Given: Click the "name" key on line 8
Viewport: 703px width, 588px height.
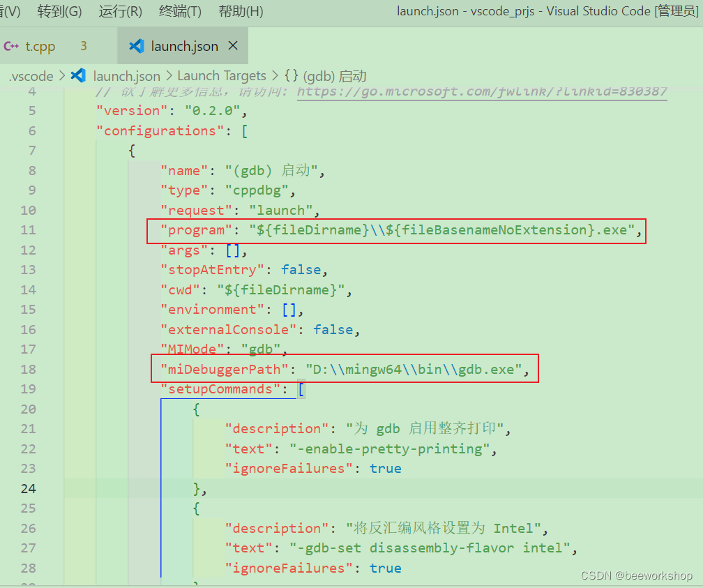Looking at the screenshot, I should tap(184, 170).
